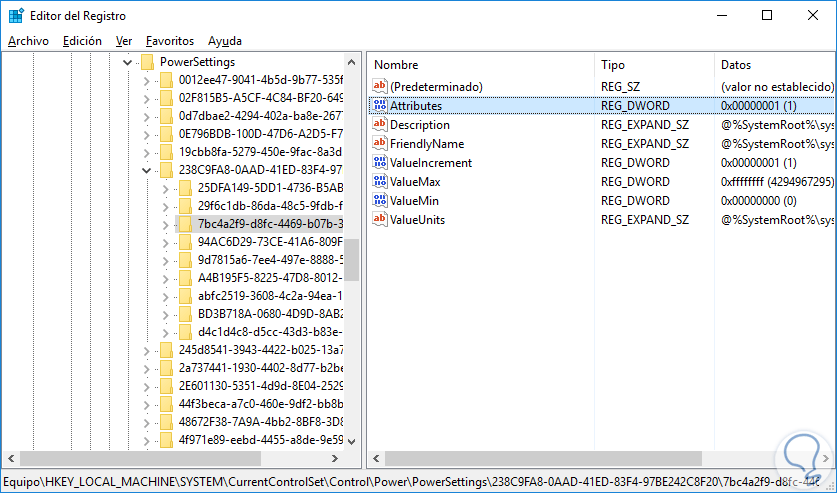The height and width of the screenshot is (493, 837).
Task: Open the Edición menu
Action: (82, 41)
